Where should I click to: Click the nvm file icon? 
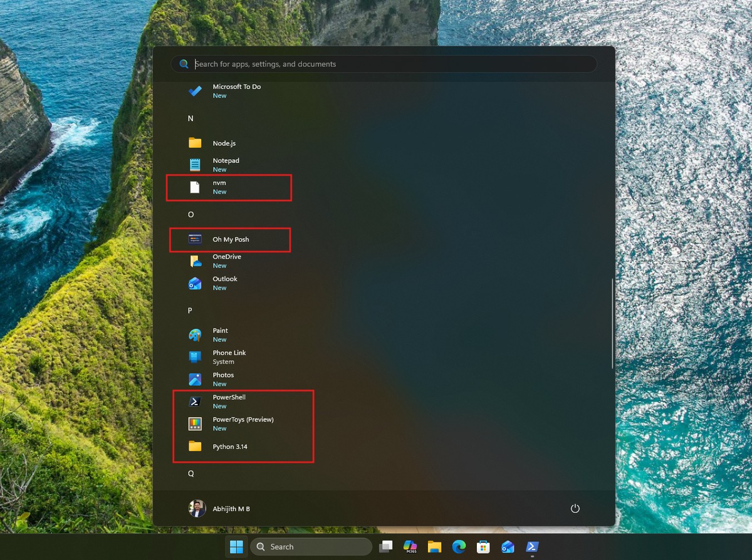tap(195, 187)
